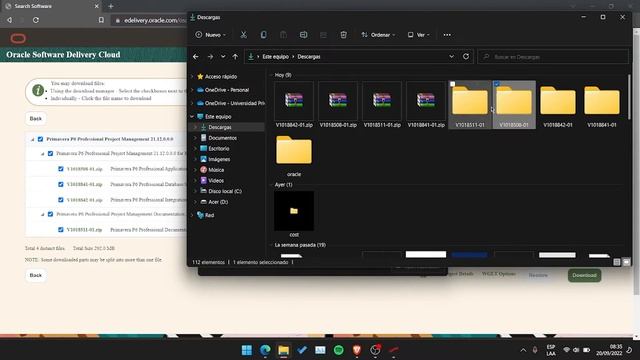Uncheck the V1018511-01.zip download checkbox
640x360 pixels.
[x=61, y=230]
